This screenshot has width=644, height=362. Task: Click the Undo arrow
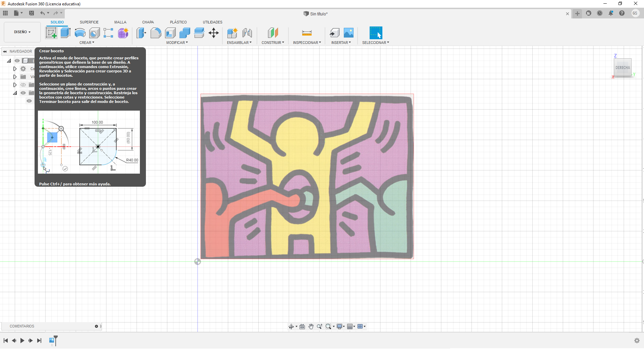tap(42, 13)
